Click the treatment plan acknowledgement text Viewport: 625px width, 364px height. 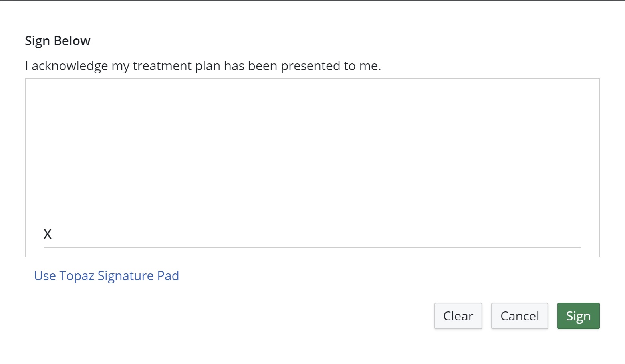203,66
